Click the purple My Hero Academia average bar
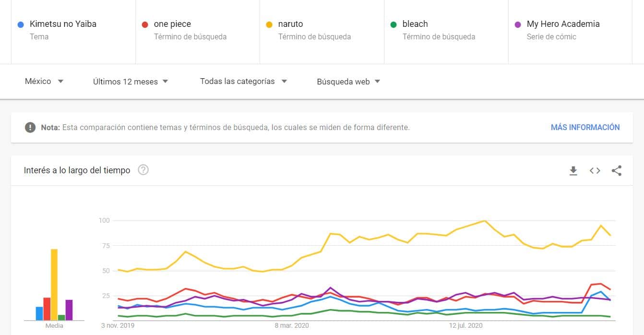This screenshot has width=644, height=335. click(69, 310)
